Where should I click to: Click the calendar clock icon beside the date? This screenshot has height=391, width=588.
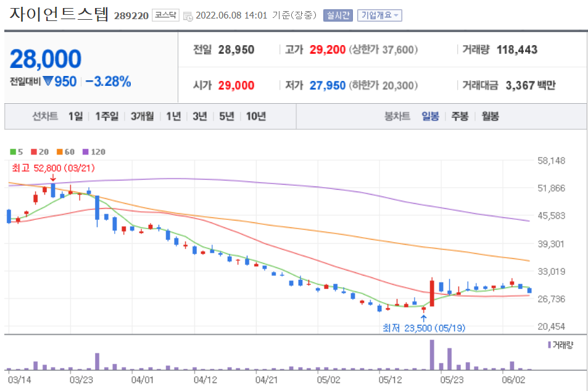tap(188, 16)
